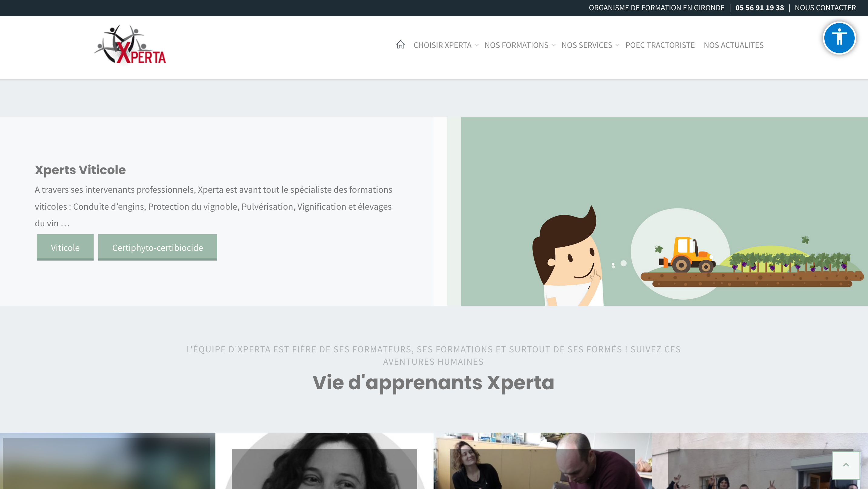Click the subtitle 'L'ÉQUIPE D'XPERTA EST FIÈRE'
The width and height of the screenshot is (868, 489).
[x=433, y=355]
